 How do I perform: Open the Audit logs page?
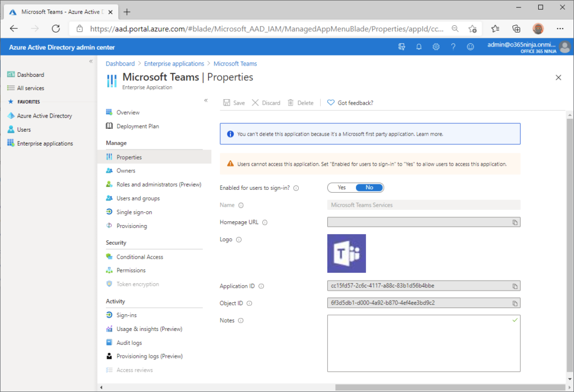[x=129, y=343]
